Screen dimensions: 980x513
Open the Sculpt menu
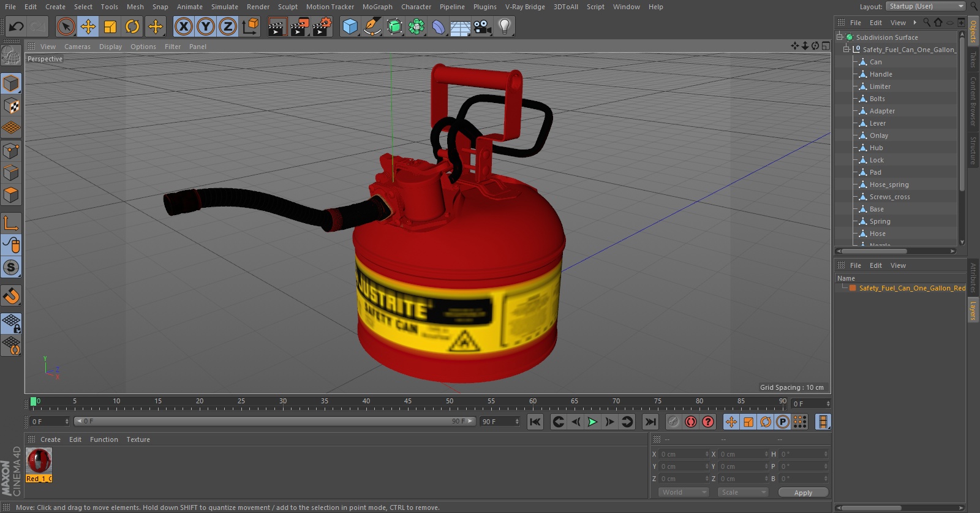(288, 7)
